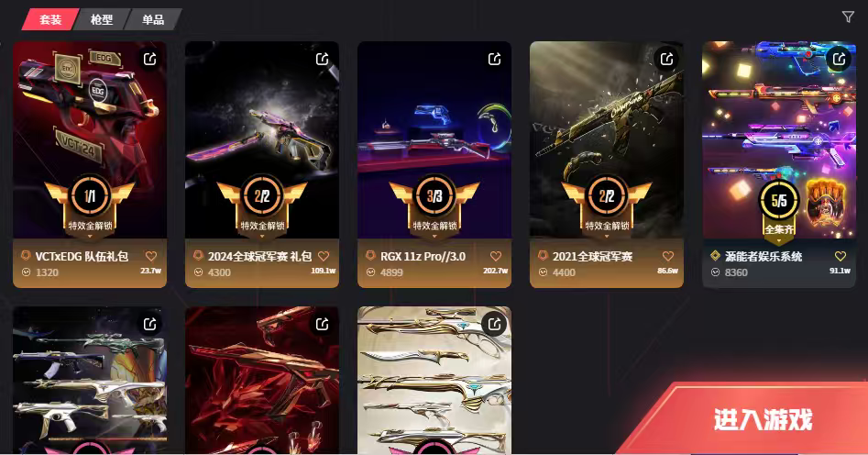Click the 进入游戏 button
868x455 pixels.
pyautogui.click(x=764, y=419)
